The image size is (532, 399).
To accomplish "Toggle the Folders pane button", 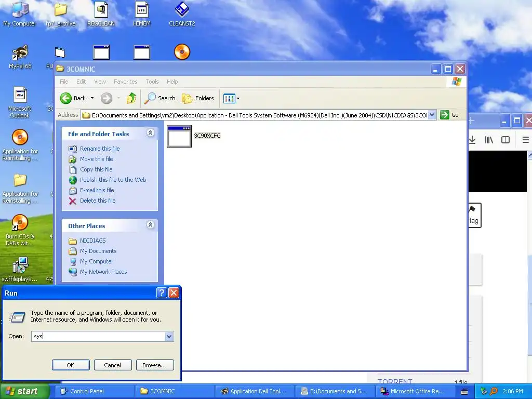I will 198,98.
